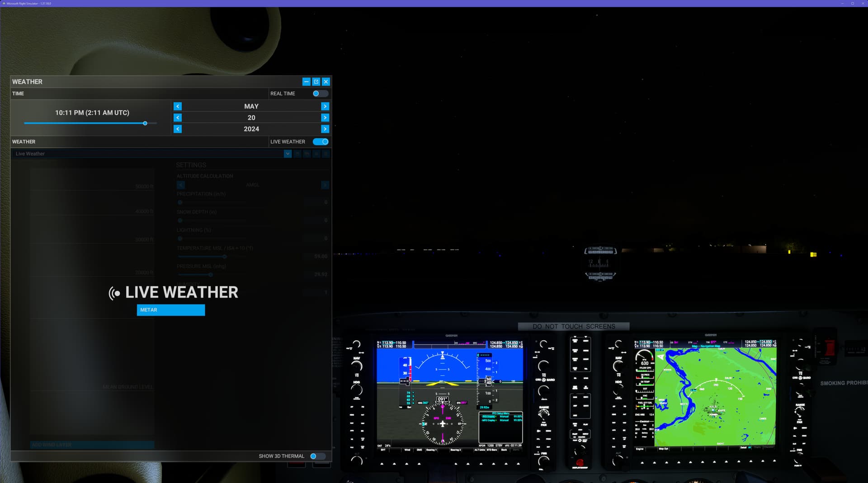
Task: Select the Engine softkey on the MFD
Action: pos(641,449)
